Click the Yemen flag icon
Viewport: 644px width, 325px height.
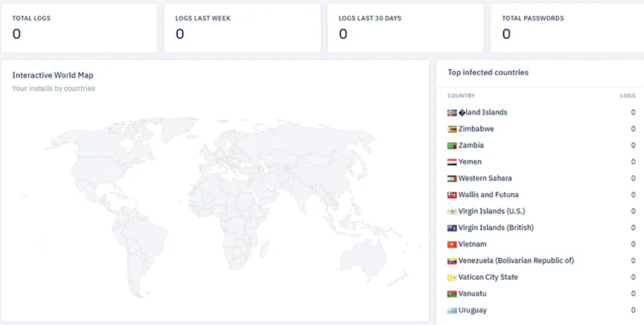452,162
